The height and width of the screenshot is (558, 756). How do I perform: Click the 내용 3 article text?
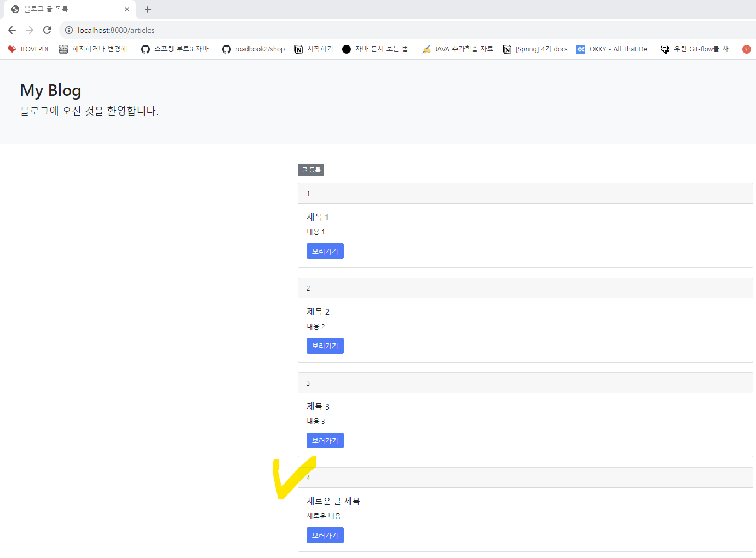[316, 422]
